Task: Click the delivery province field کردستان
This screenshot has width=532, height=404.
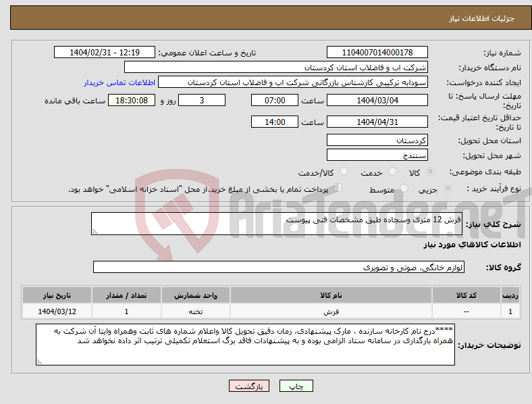Action: (x=377, y=140)
